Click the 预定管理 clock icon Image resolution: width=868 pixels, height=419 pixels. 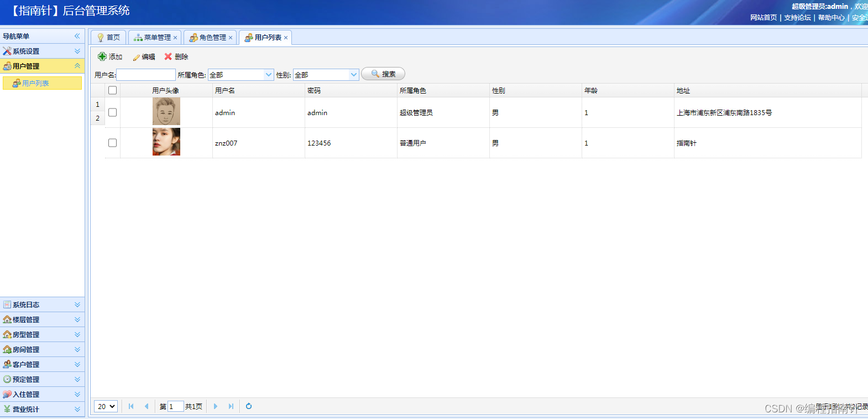[7, 379]
